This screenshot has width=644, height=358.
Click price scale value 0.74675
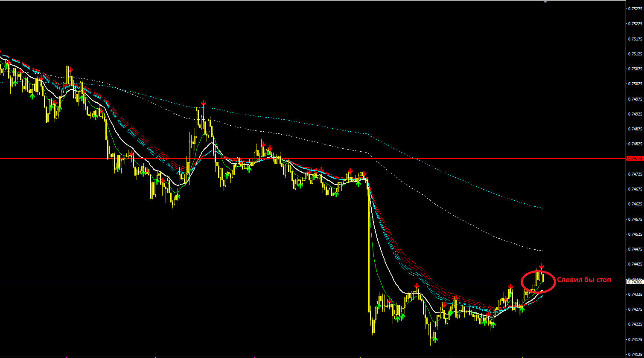click(635, 189)
